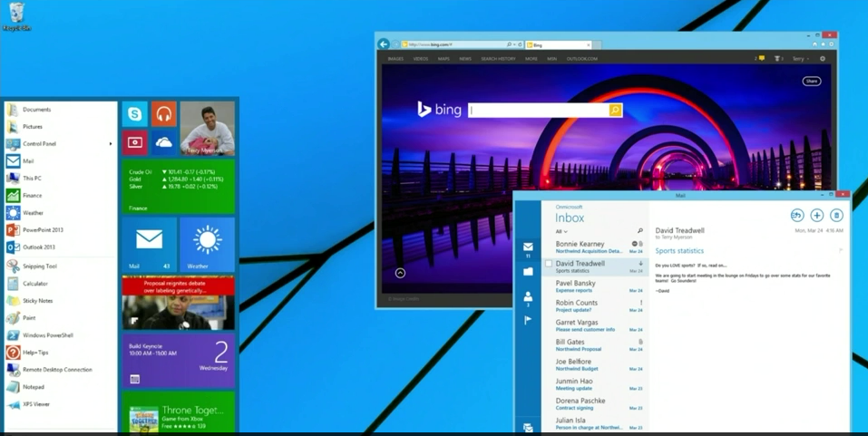Screen dimensions: 868x436
Task: Expand the Terry account dropdown
Action: (x=801, y=59)
